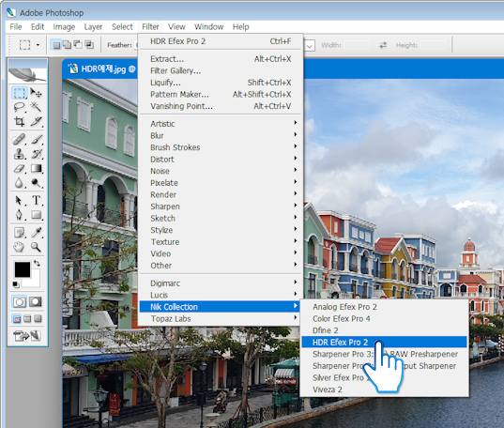Screen dimensions: 504x428
Task: Enable Subtract from selection mode
Action: point(78,45)
